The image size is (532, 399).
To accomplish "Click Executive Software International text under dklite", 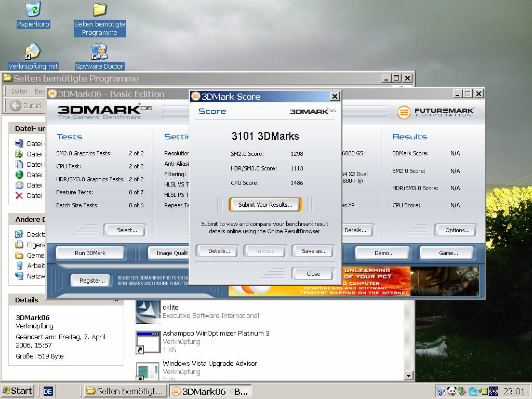I will [211, 315].
